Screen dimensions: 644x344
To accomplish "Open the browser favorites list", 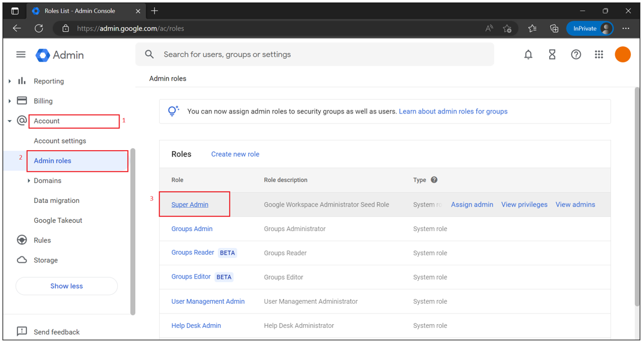I will (532, 28).
